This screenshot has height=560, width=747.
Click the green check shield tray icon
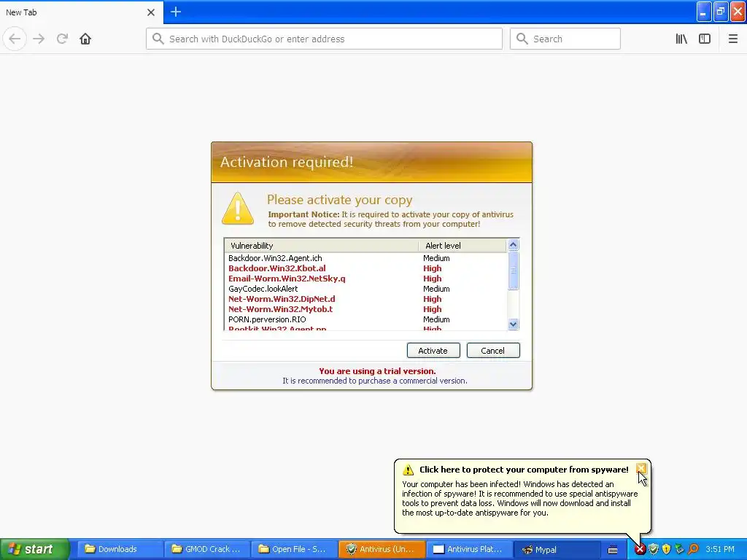point(653,550)
